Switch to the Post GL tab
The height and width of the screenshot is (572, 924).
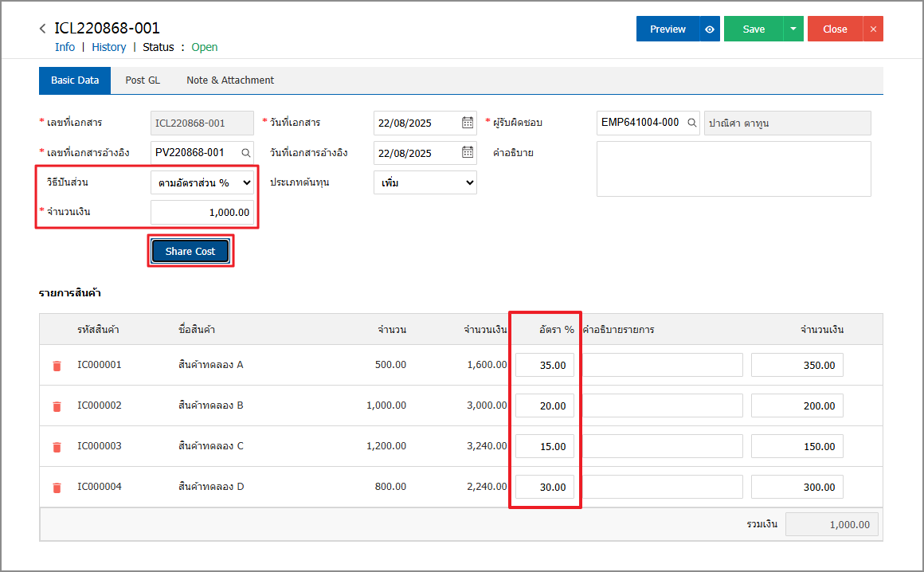143,80
